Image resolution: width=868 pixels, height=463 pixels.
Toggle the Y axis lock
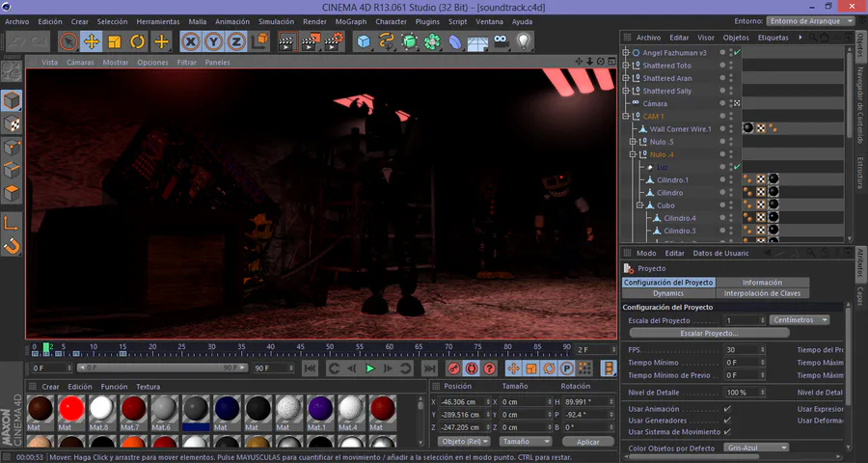pyautogui.click(x=213, y=41)
